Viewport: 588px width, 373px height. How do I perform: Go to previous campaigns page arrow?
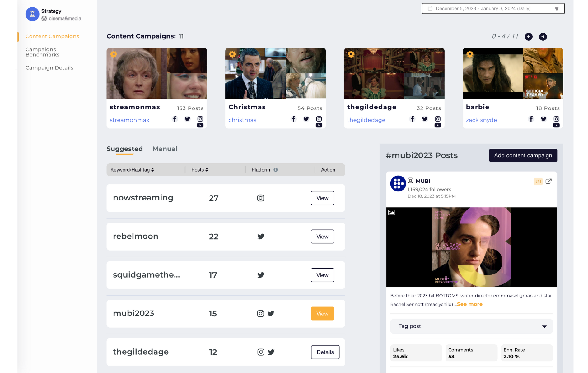[x=529, y=37]
